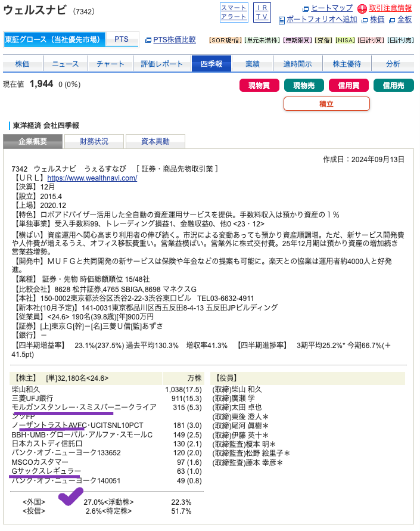420x531 pixels.
Task: Click the 信用売 button
Action: click(394, 85)
